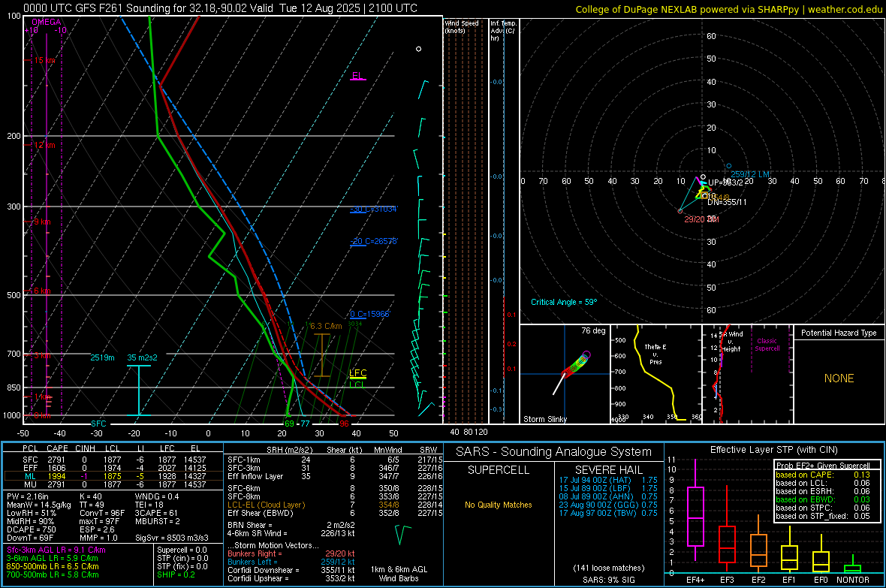Viewport: 886px width, 588px height.
Task: Click the 12 km height marker
Action: (x=44, y=145)
